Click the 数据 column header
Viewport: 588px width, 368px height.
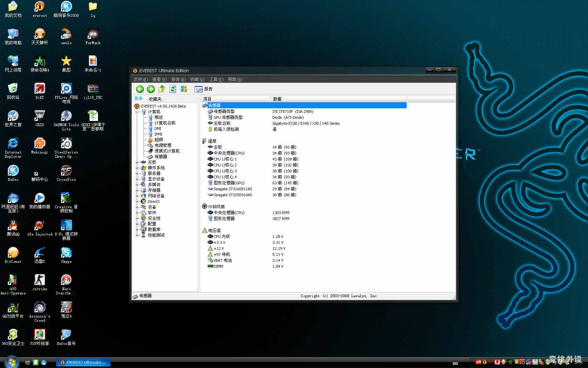tap(338, 99)
